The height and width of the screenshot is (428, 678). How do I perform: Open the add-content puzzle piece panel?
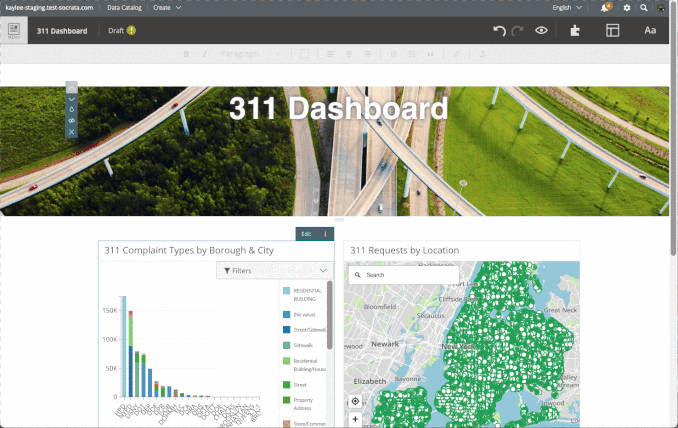tap(575, 30)
